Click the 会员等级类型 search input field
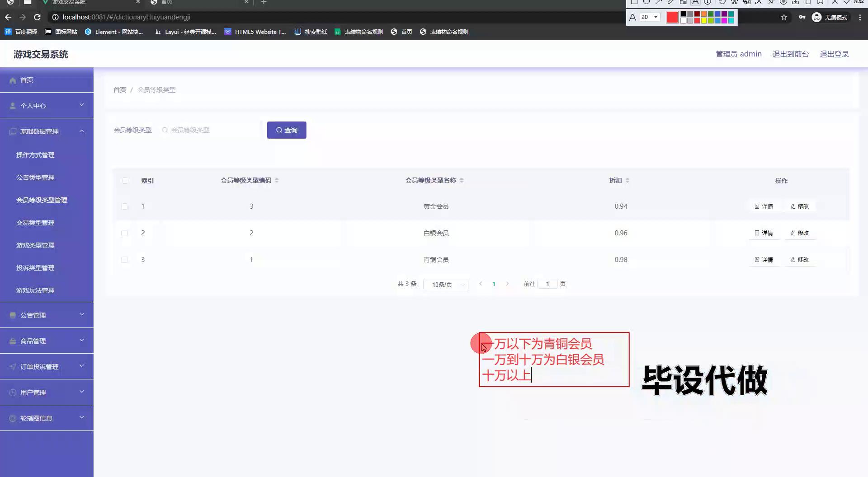Screen dimensions: 868x477 click(210, 130)
